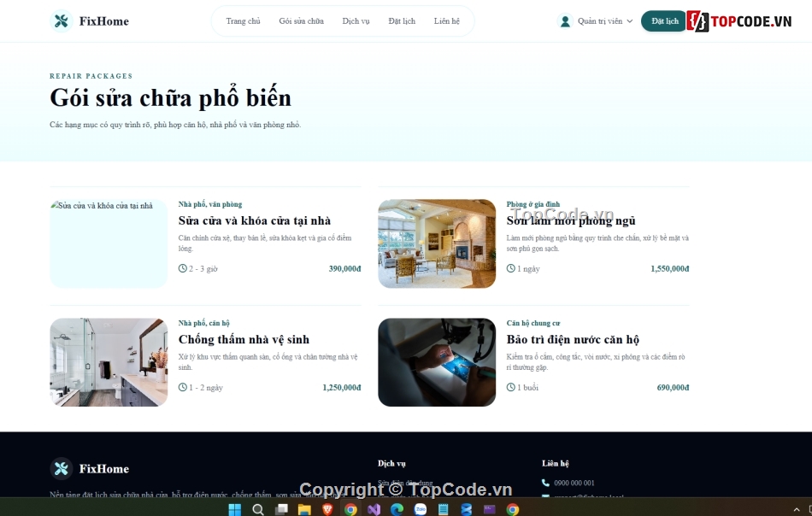
Task: Click the Phòng ở gia đình category label
Action: point(533,204)
